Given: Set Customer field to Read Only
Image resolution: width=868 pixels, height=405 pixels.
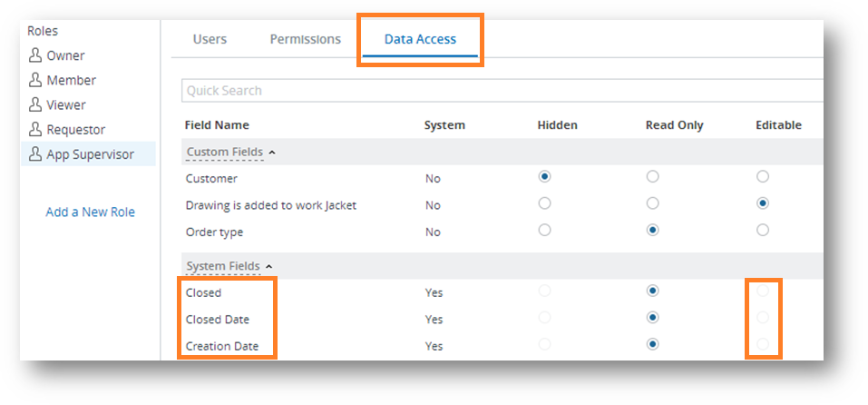Looking at the screenshot, I should pos(652,176).
